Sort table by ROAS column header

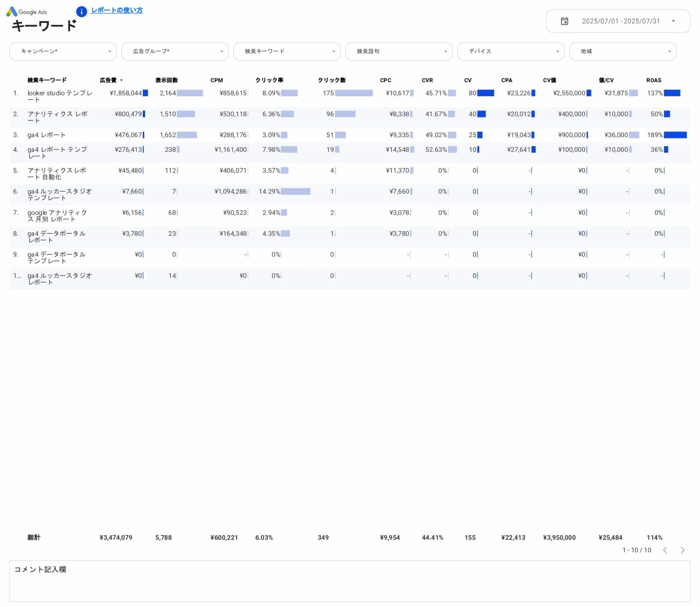pos(654,80)
